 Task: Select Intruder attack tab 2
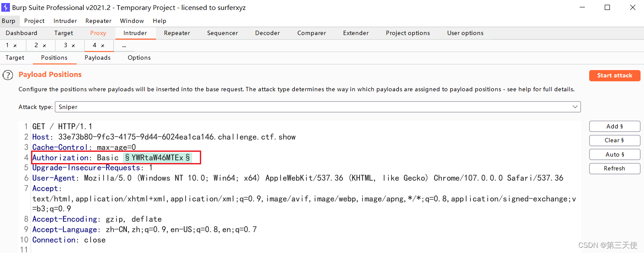point(36,45)
